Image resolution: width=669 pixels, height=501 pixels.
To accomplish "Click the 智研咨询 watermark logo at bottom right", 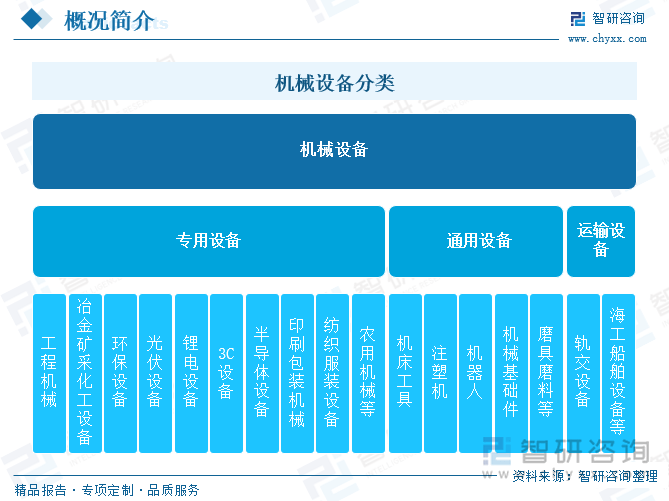I will (x=570, y=452).
